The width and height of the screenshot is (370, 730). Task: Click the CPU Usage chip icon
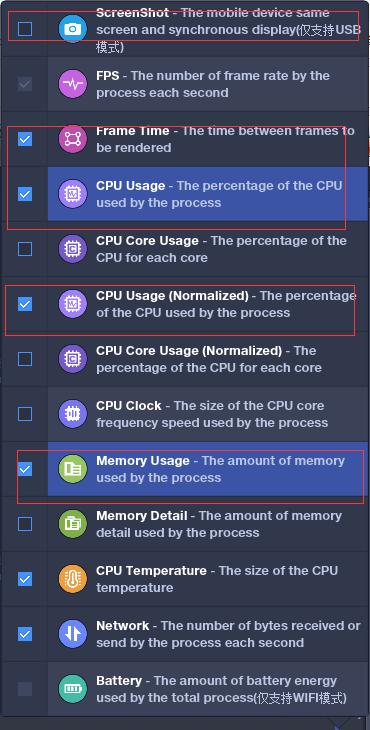pos(73,194)
